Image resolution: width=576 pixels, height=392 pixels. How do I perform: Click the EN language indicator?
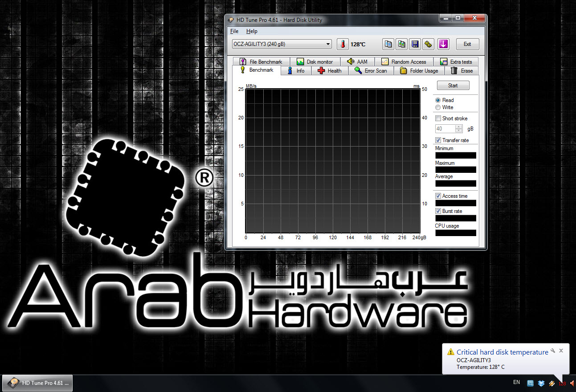[x=517, y=382]
